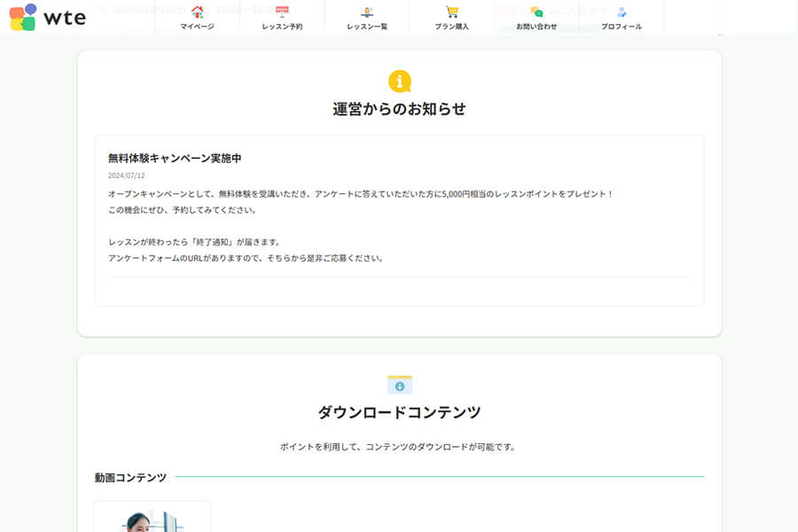
Task: Click the 2024/07/12 date under the announcement
Action: [x=125, y=176]
